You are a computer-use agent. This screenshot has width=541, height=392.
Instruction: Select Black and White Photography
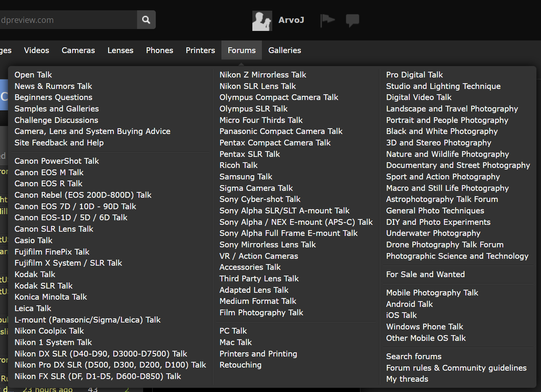pos(442,131)
